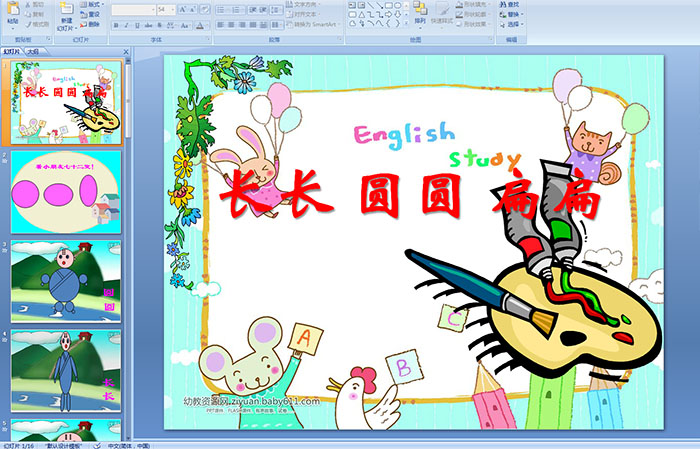Click the Find (查找) button
The height and width of the screenshot is (449, 700).
coord(509,4)
